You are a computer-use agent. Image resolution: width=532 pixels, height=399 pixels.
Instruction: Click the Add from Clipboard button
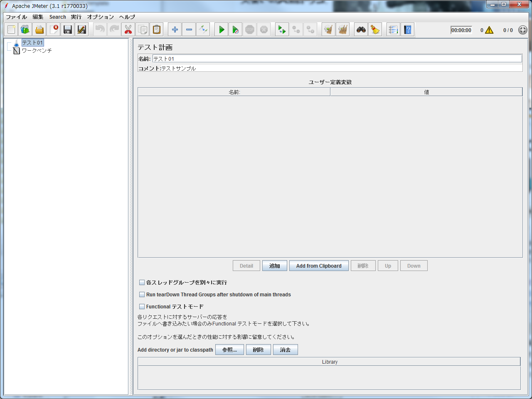pyautogui.click(x=319, y=266)
